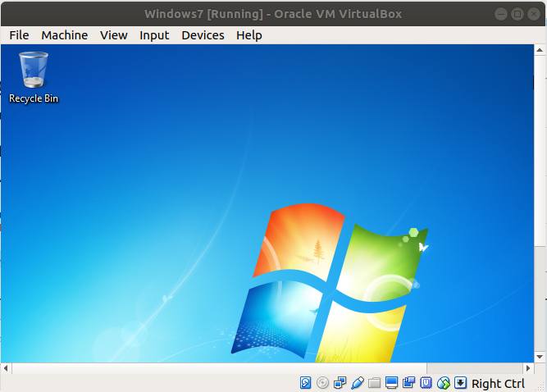Click the display settings status icon
Image resolution: width=547 pixels, height=392 pixels.
pos(391,383)
